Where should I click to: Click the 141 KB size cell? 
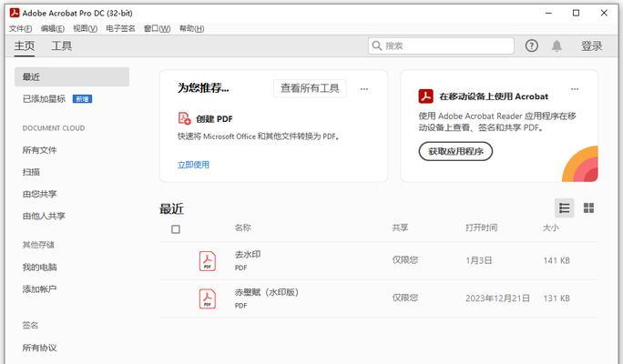557,260
